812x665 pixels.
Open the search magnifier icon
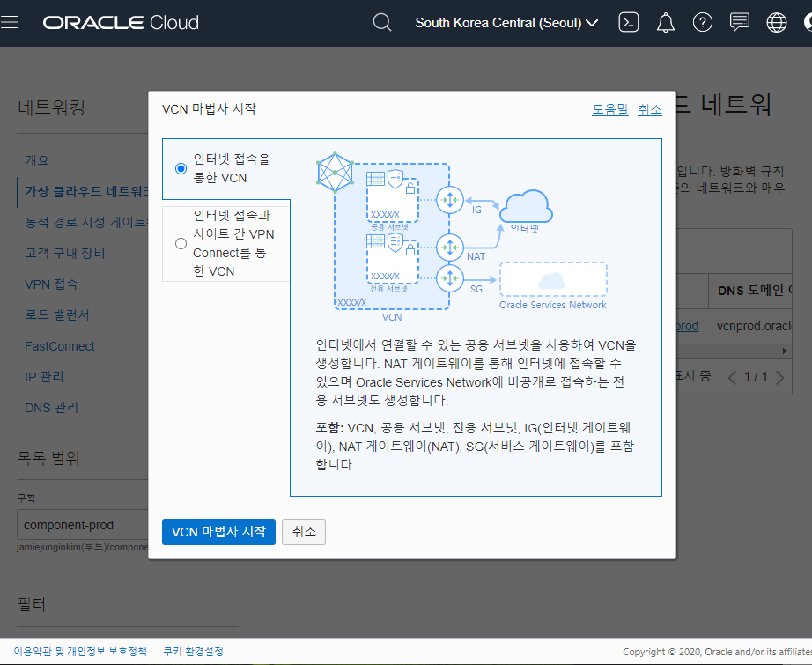(382, 22)
